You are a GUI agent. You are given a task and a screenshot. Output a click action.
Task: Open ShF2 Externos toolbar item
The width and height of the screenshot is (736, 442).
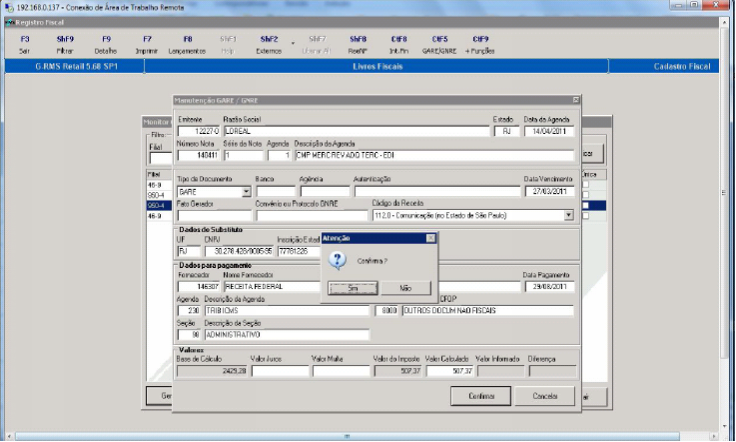pos(269,45)
